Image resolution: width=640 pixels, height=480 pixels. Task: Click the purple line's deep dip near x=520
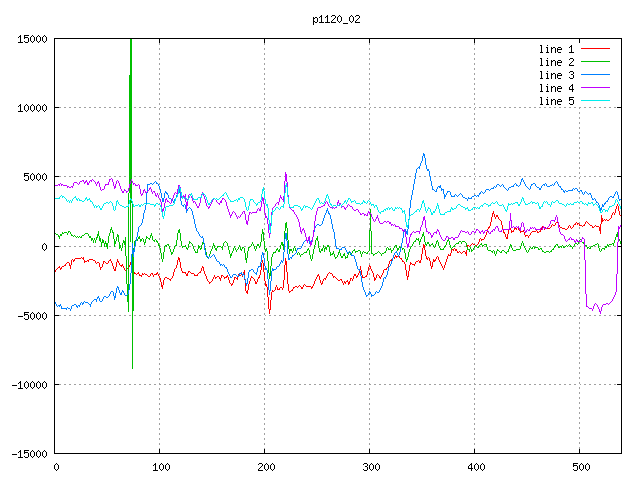click(x=600, y=312)
